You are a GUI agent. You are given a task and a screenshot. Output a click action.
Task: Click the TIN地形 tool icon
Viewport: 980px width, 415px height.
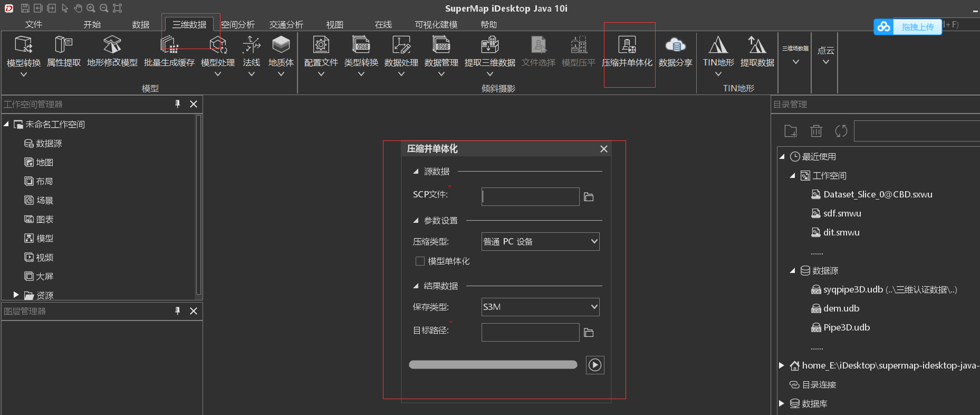click(x=718, y=44)
